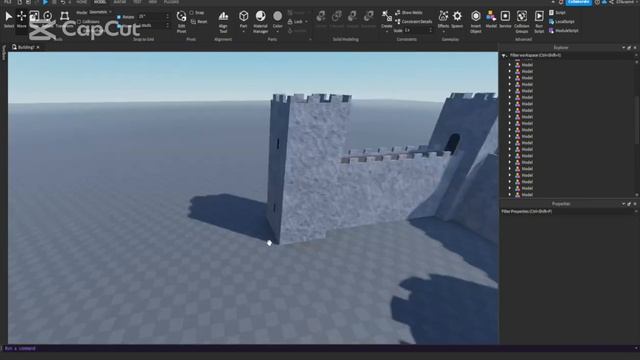Viewport: 640px width, 360px height.
Task: Toggle the pivot Snap checkbox
Action: (x=191, y=13)
